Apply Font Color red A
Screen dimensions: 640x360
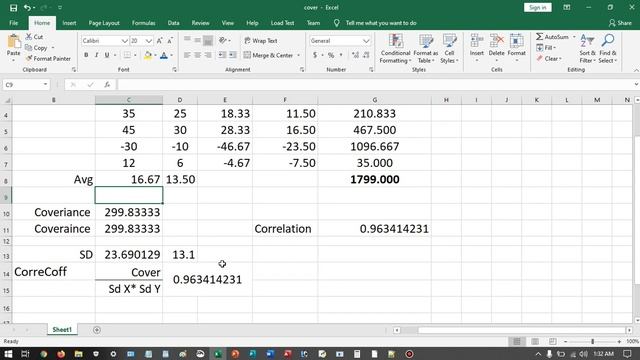pos(164,55)
